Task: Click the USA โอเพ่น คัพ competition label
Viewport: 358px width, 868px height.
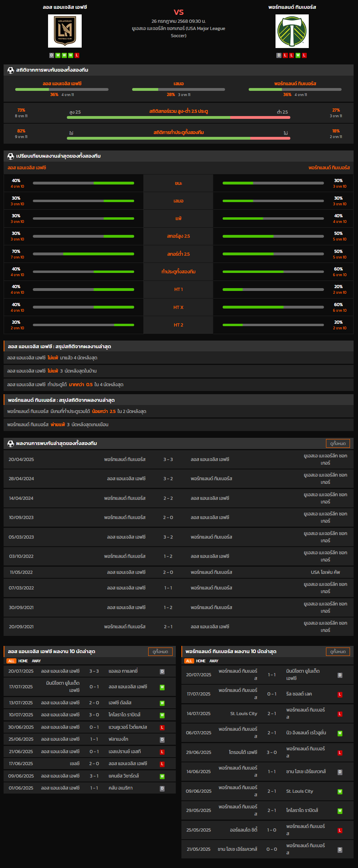Action: [x=326, y=572]
